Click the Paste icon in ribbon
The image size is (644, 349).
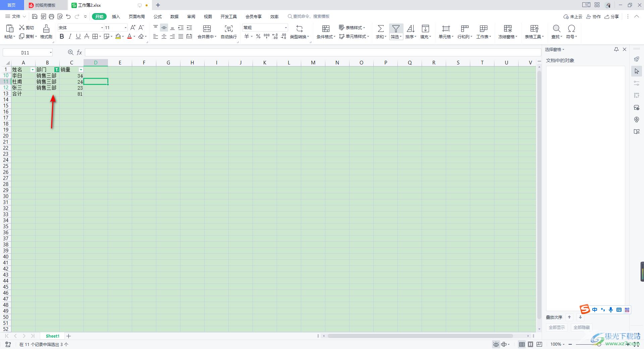pos(10,29)
